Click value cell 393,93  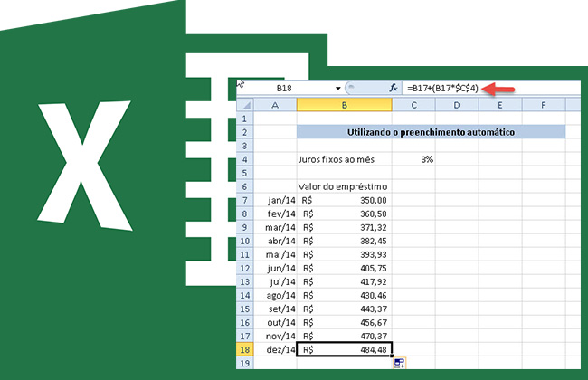click(345, 254)
